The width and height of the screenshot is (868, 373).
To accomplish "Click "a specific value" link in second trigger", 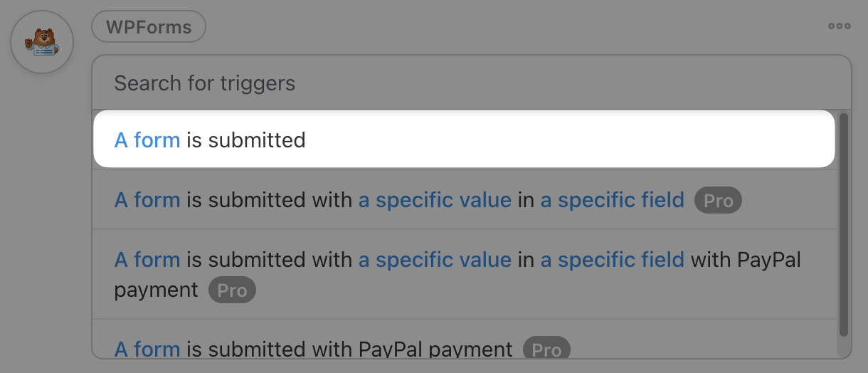I will point(435,200).
